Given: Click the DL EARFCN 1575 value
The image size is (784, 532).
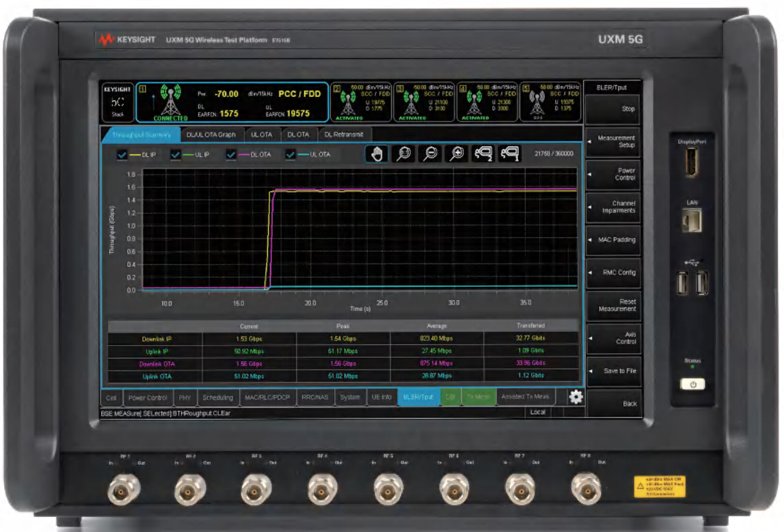Looking at the screenshot, I should pyautogui.click(x=229, y=114).
